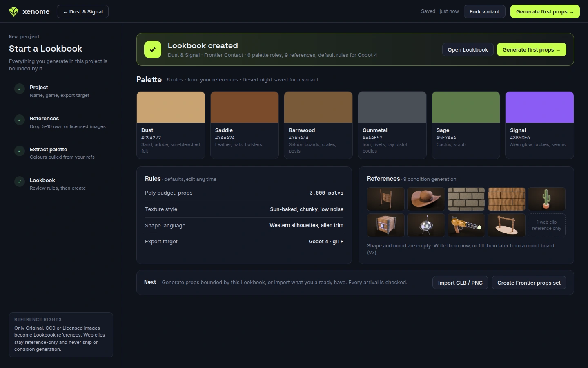Screen dimensions: 588x368
Task: Click the 1 web clip reference only tile
Action: (547, 225)
